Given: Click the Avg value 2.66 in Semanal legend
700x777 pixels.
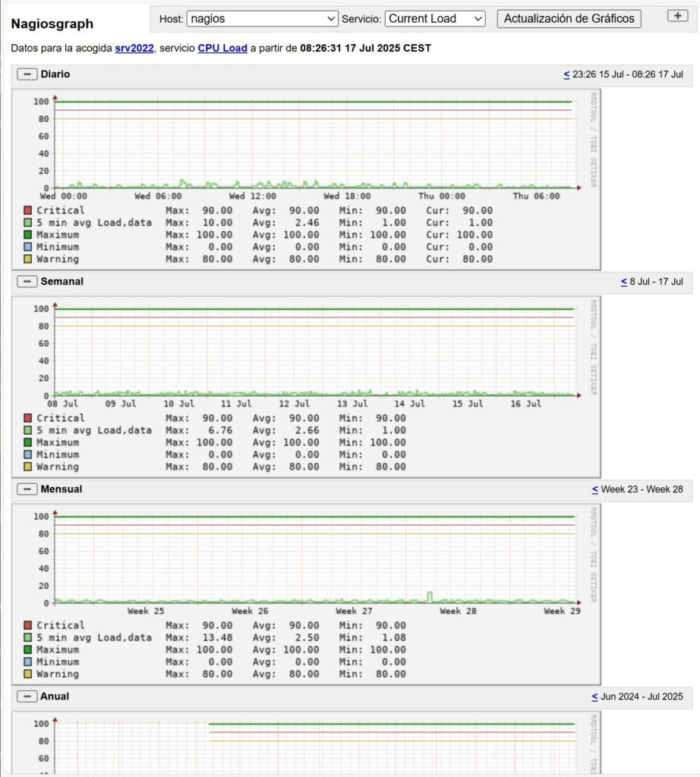Looking at the screenshot, I should 307,431.
